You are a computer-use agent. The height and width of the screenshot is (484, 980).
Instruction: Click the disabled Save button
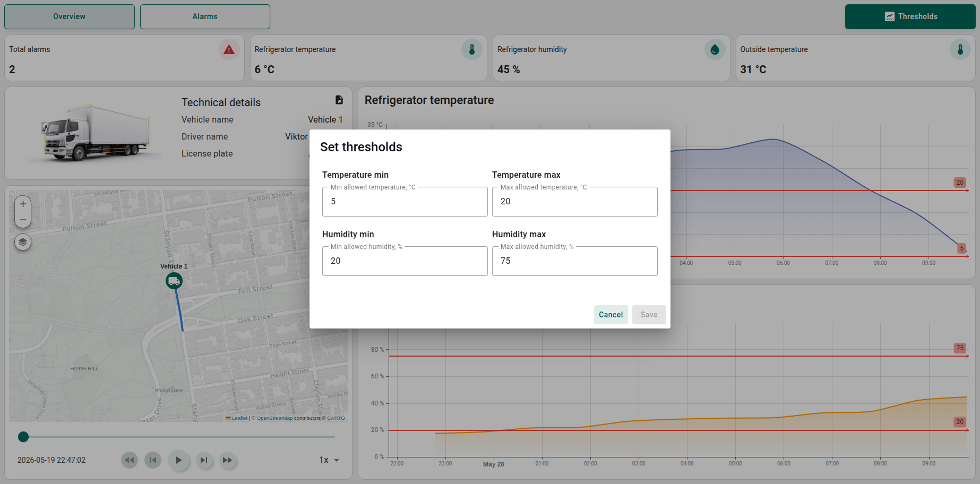(649, 315)
